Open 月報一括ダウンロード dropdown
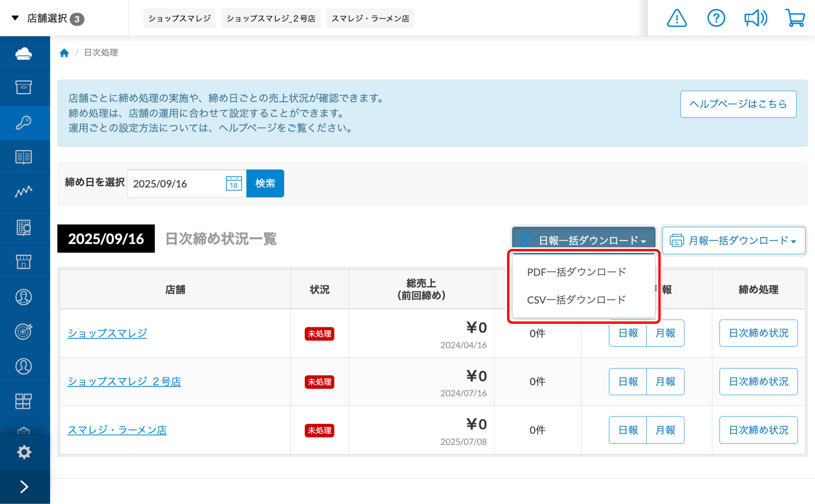 click(x=733, y=241)
